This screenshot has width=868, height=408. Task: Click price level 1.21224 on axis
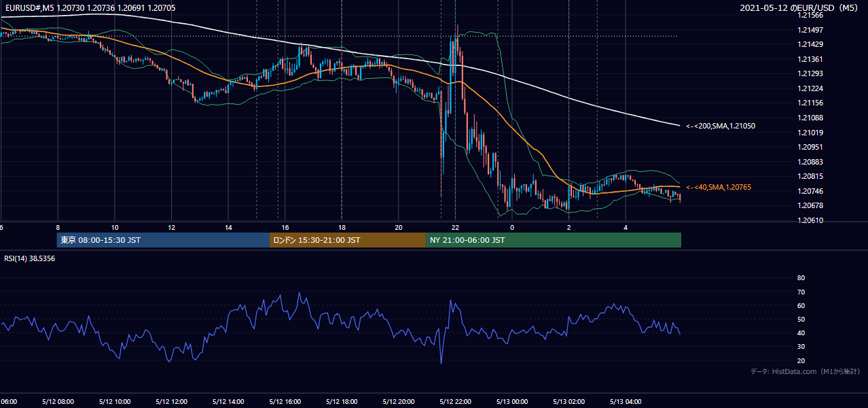click(x=810, y=88)
